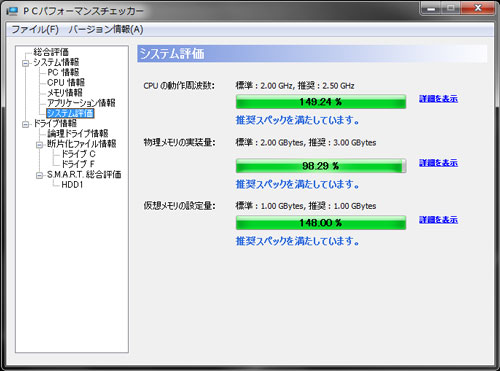Select the highlighted システム評価 tree item
Viewport: 500px width, 371px height.
click(x=70, y=113)
